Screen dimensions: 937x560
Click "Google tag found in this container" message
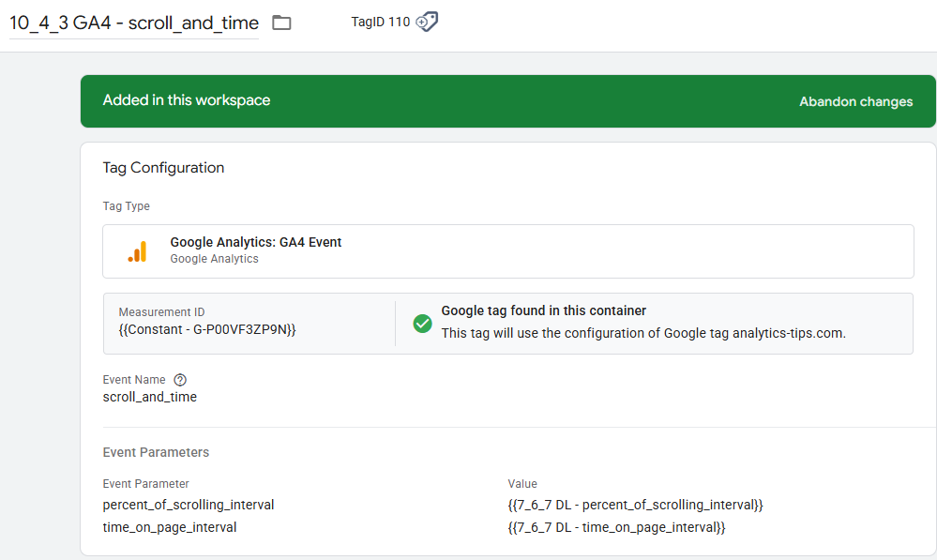pyautogui.click(x=543, y=310)
